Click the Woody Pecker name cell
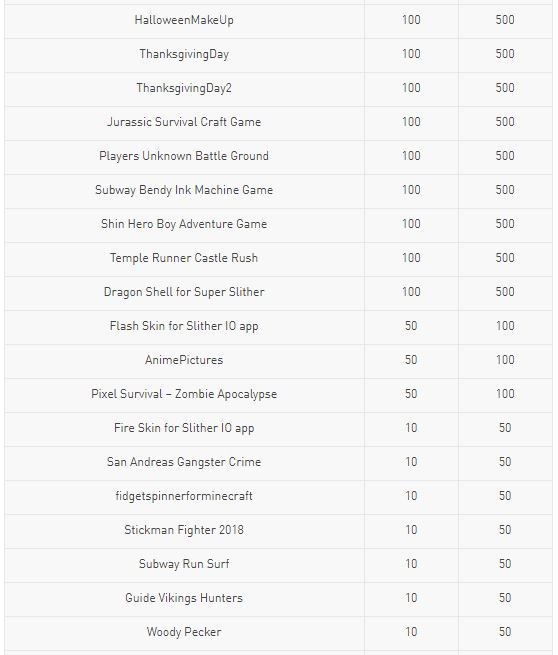558x655 pixels. [184, 632]
